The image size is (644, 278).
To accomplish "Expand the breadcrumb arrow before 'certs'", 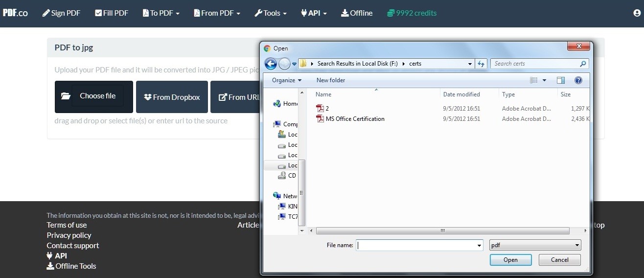I will coord(404,64).
